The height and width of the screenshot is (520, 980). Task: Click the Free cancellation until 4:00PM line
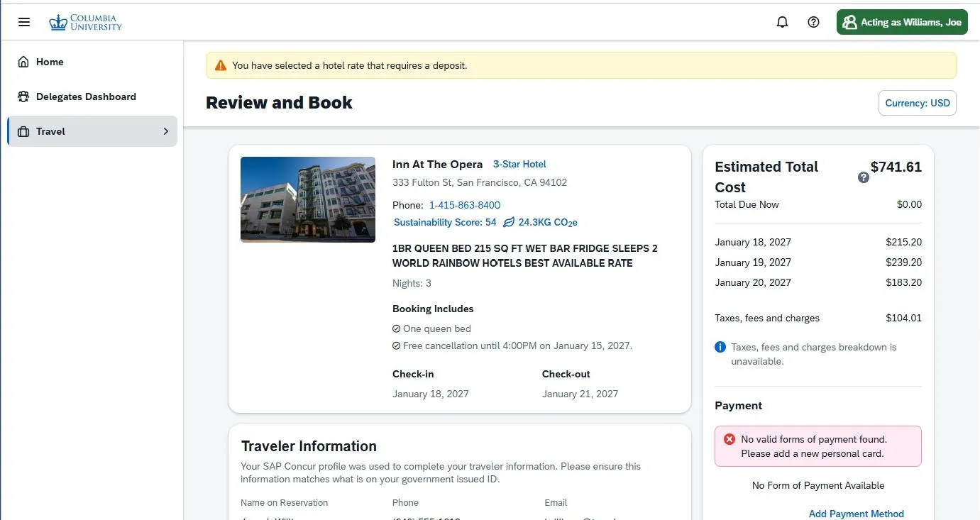(512, 345)
